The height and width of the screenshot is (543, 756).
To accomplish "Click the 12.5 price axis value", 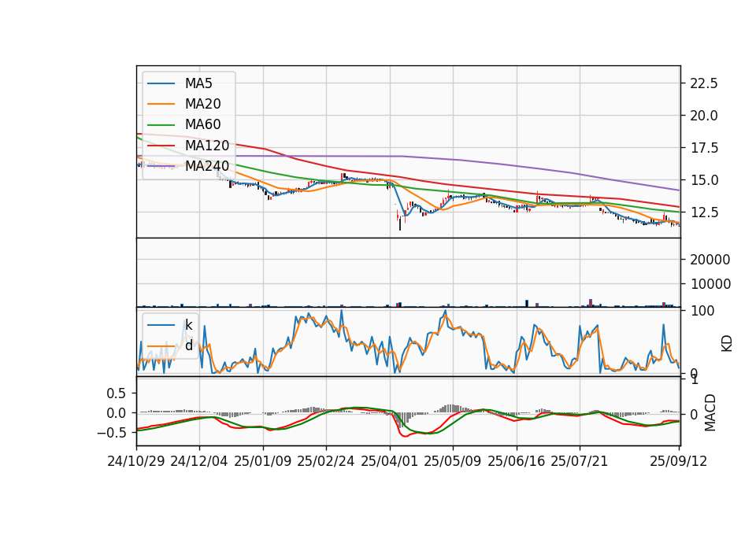I will tap(704, 212).
